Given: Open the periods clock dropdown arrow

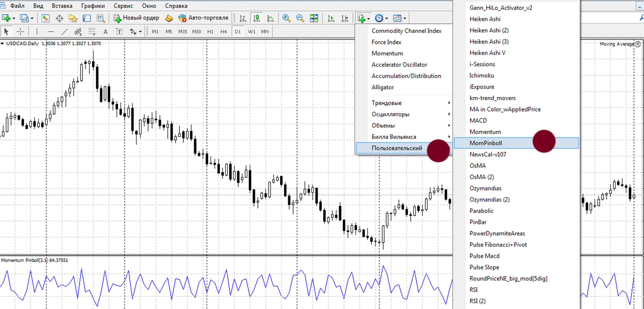Looking at the screenshot, I should [x=386, y=19].
